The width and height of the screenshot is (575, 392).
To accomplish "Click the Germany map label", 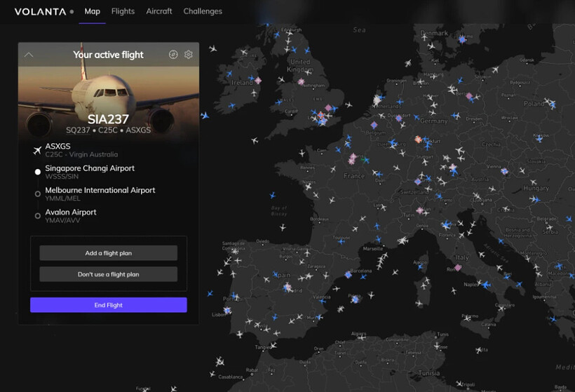I will pos(434,121).
